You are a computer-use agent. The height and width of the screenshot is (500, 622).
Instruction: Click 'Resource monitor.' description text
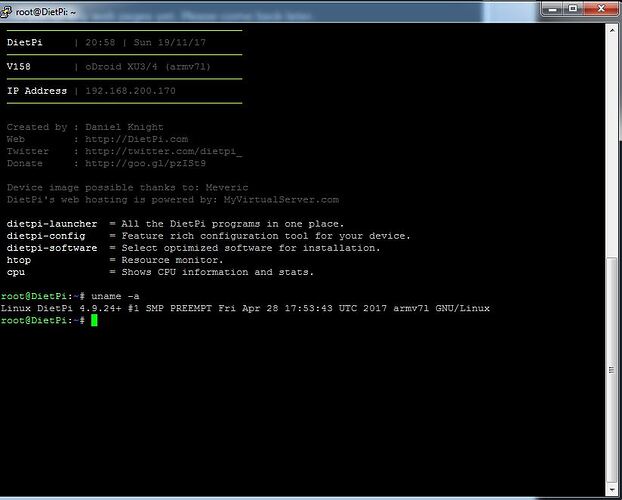pos(172,260)
